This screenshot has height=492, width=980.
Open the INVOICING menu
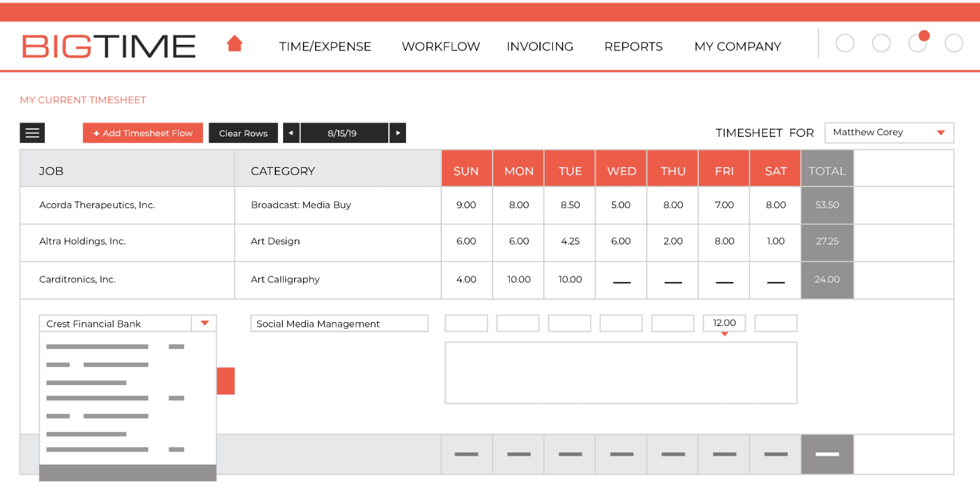(540, 47)
